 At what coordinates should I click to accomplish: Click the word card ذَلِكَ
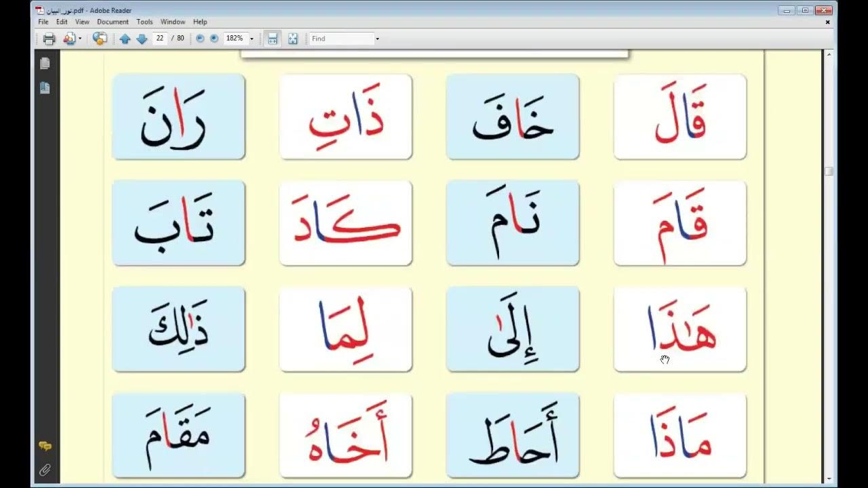[x=178, y=329]
